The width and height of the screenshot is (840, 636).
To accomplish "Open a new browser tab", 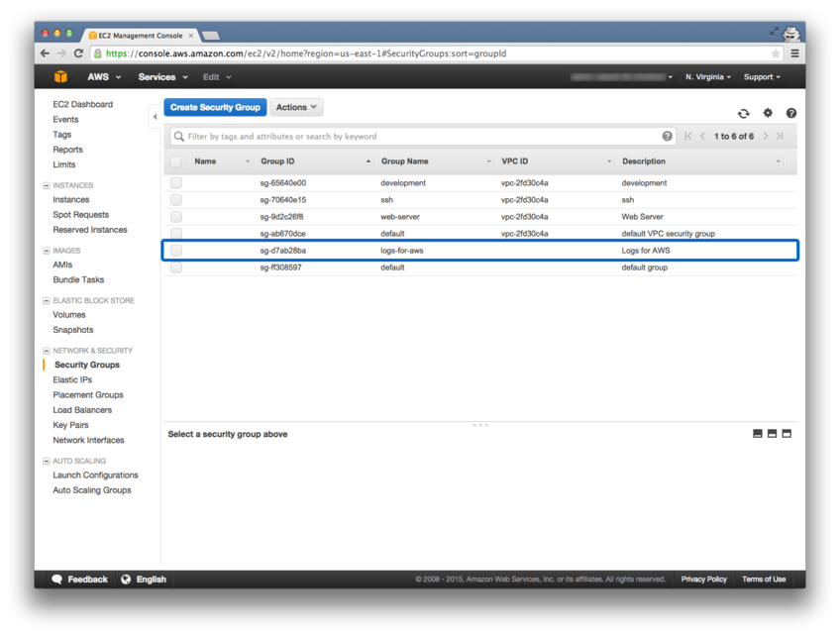I will pyautogui.click(x=211, y=36).
